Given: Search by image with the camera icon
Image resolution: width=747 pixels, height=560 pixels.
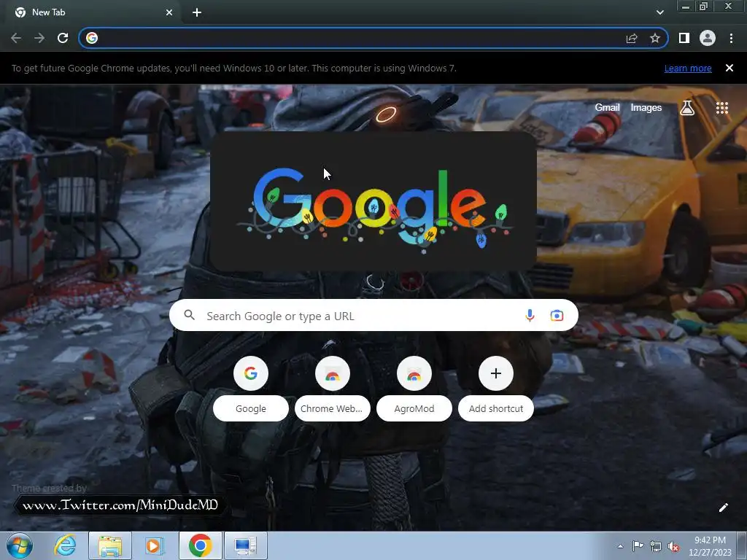Looking at the screenshot, I should coord(557,315).
